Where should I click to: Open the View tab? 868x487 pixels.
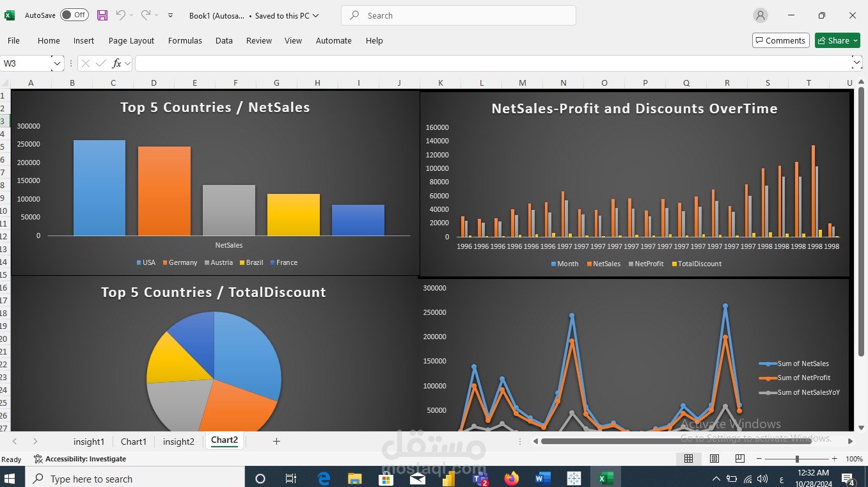click(293, 40)
